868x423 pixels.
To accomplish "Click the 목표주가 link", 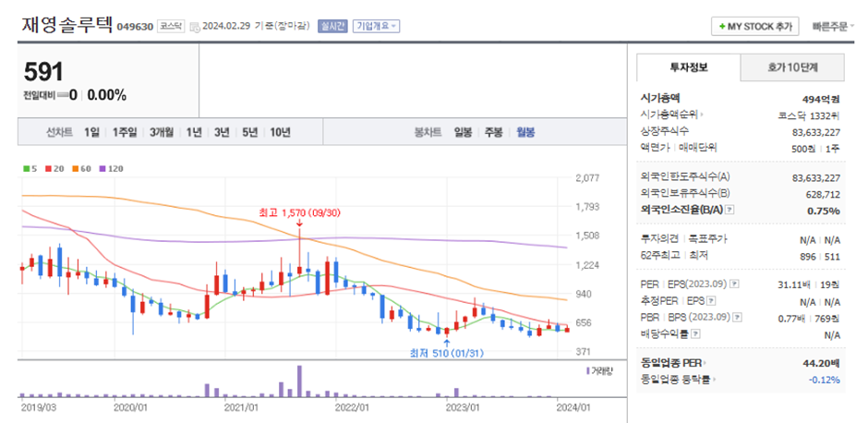I will point(709,239).
